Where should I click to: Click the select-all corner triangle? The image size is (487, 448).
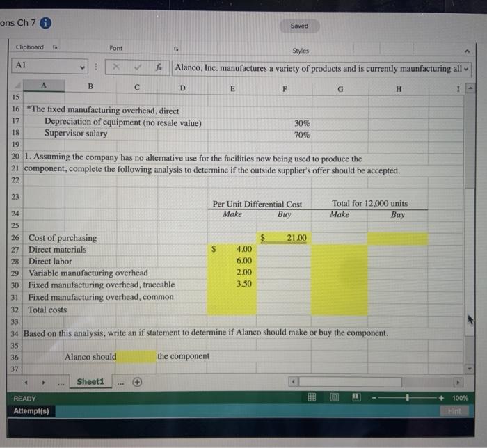coord(17,85)
